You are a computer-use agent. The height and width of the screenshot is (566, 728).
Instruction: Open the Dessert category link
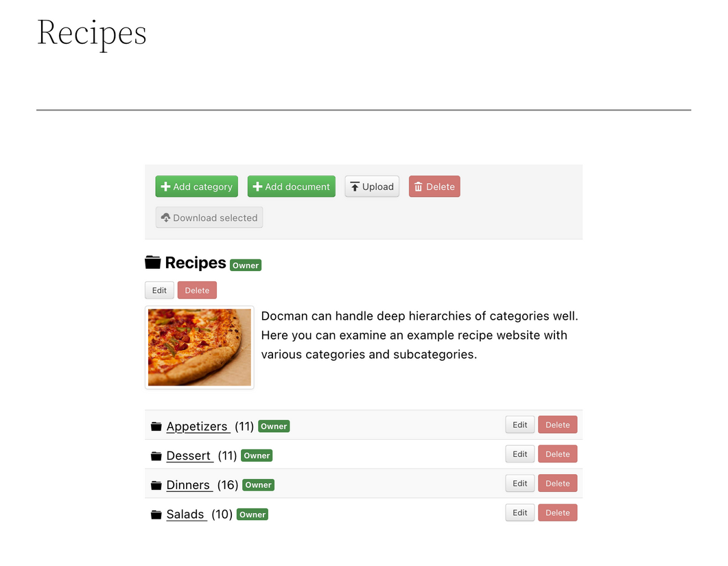189,456
